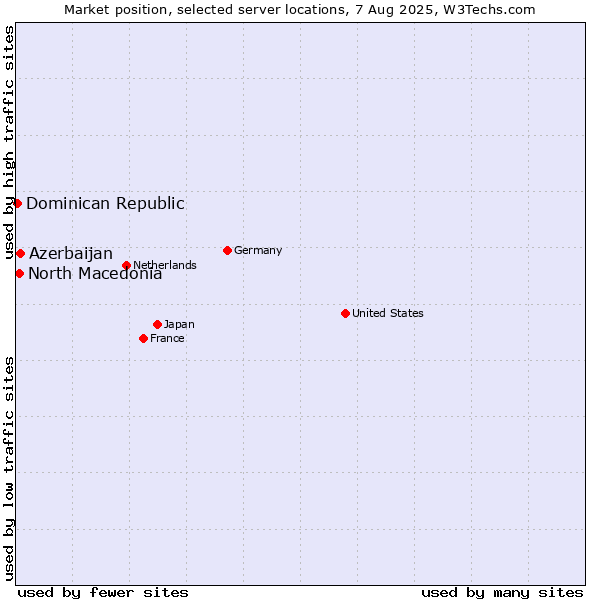Click the France red diamond marker

[x=143, y=339]
